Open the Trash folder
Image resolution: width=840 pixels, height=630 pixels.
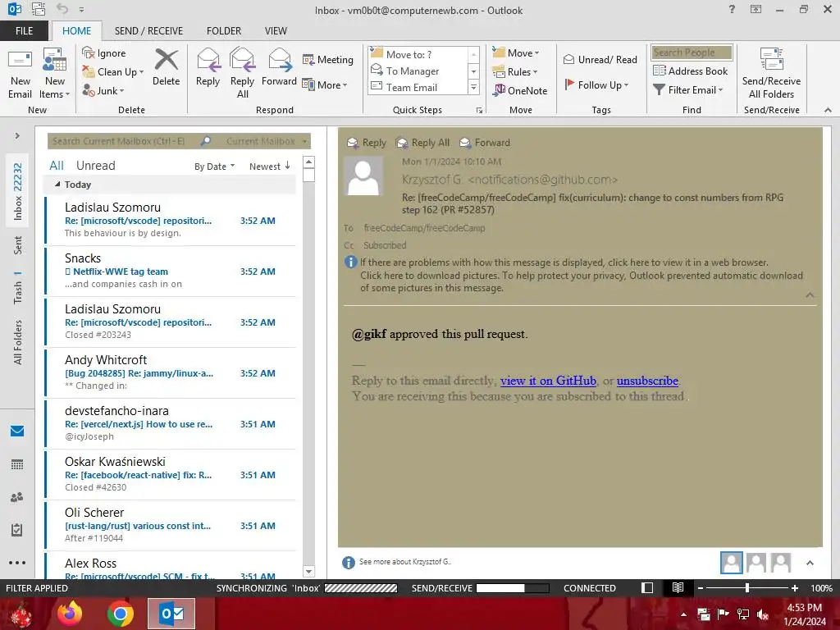click(18, 290)
